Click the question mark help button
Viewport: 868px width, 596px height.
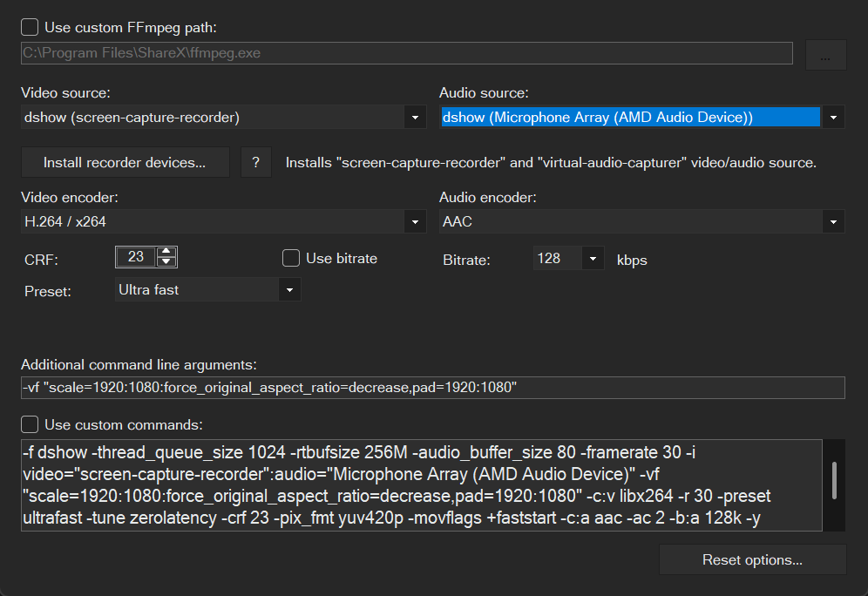(x=256, y=163)
